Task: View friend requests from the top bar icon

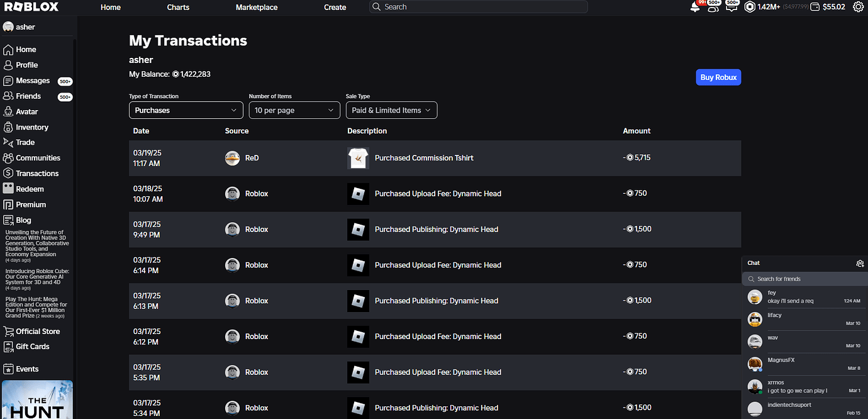Action: point(713,7)
